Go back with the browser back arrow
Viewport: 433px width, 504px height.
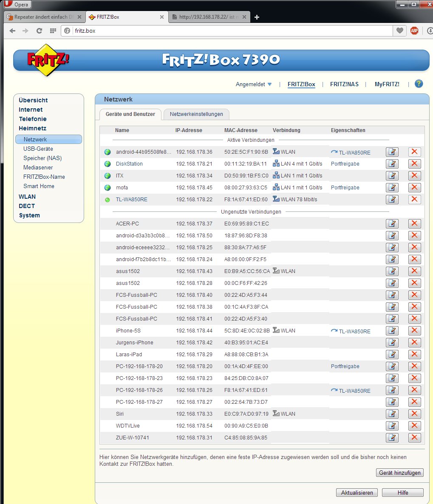click(x=13, y=31)
